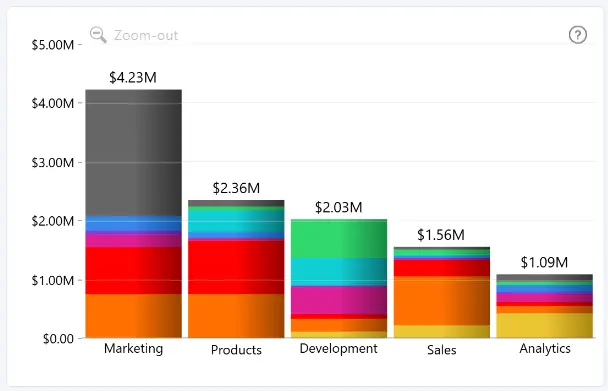The height and width of the screenshot is (391, 608).
Task: Select the magenta segment of Development bar
Action: (339, 300)
